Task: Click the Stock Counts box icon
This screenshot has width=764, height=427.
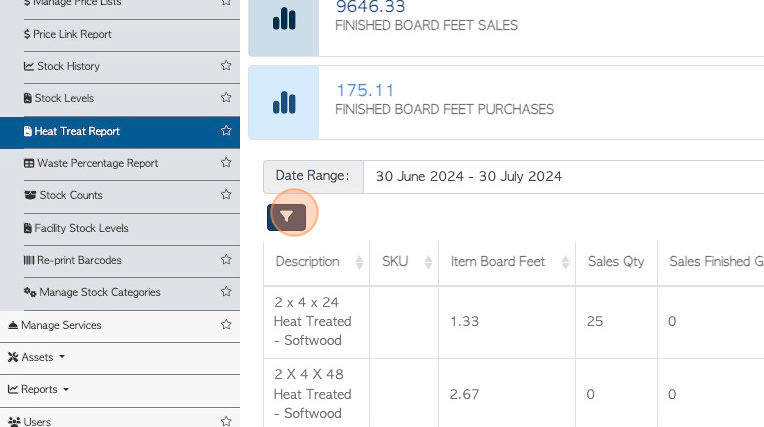Action: (30, 195)
